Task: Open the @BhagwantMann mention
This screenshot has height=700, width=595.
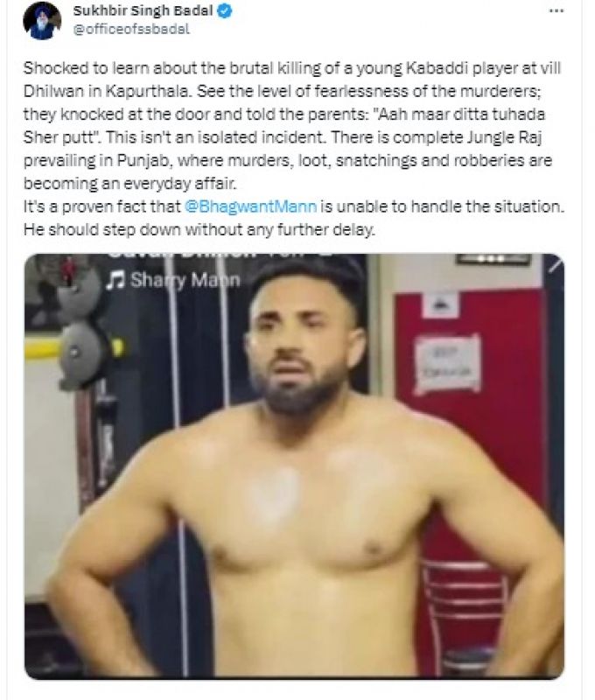Action: tap(250, 206)
